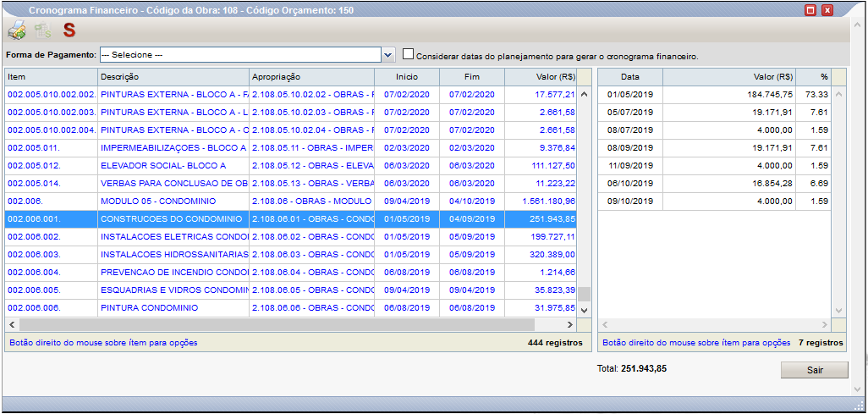Click the red S toolbar icon

point(69,30)
